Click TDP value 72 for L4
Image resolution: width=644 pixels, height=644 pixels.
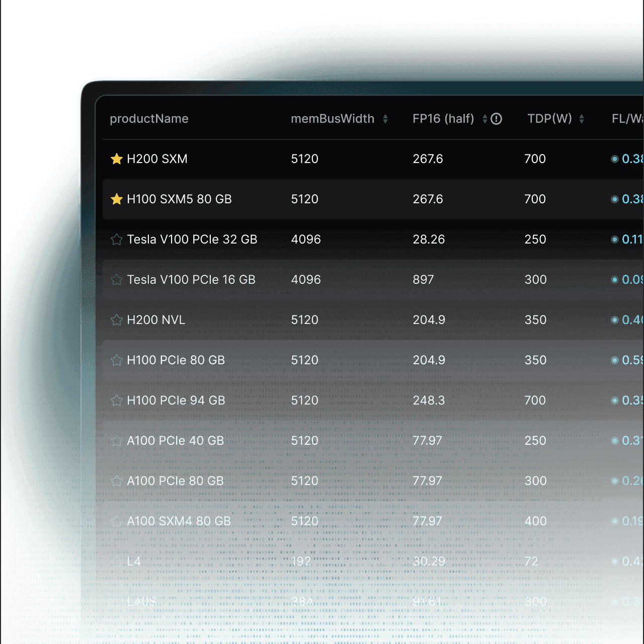(x=531, y=561)
